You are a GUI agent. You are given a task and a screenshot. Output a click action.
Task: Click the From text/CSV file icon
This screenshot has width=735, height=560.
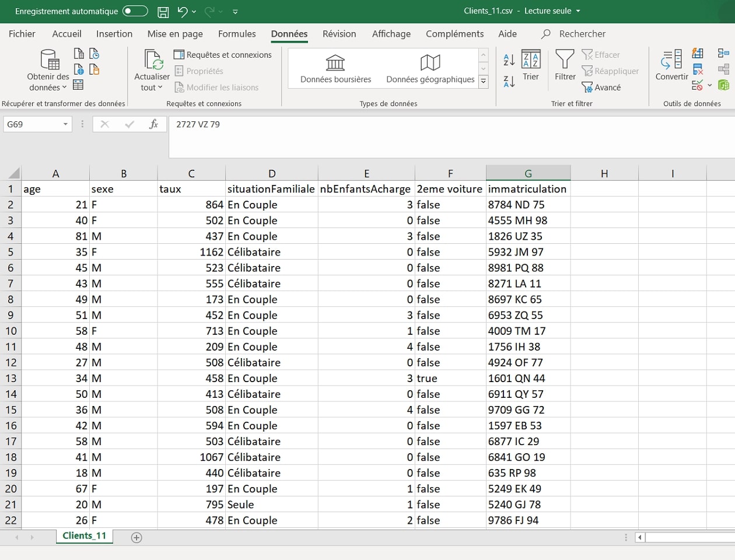[x=79, y=54]
